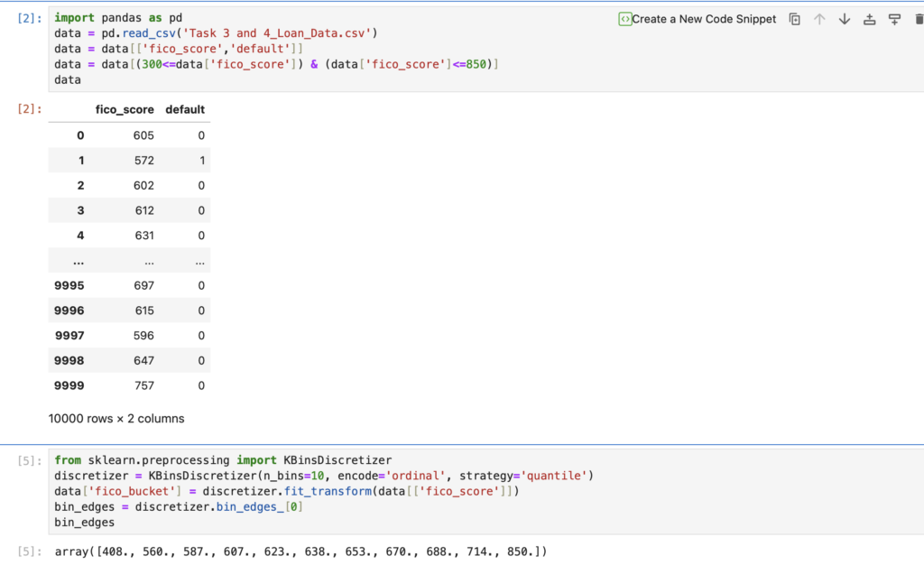Select row index 0 in the dataframe output
Screen dimensions: 924x565
coord(79,135)
